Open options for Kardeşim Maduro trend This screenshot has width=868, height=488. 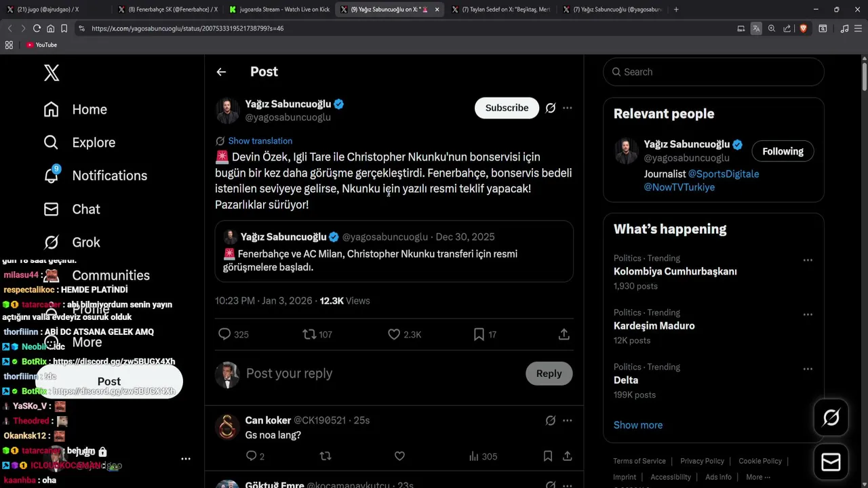click(x=808, y=314)
